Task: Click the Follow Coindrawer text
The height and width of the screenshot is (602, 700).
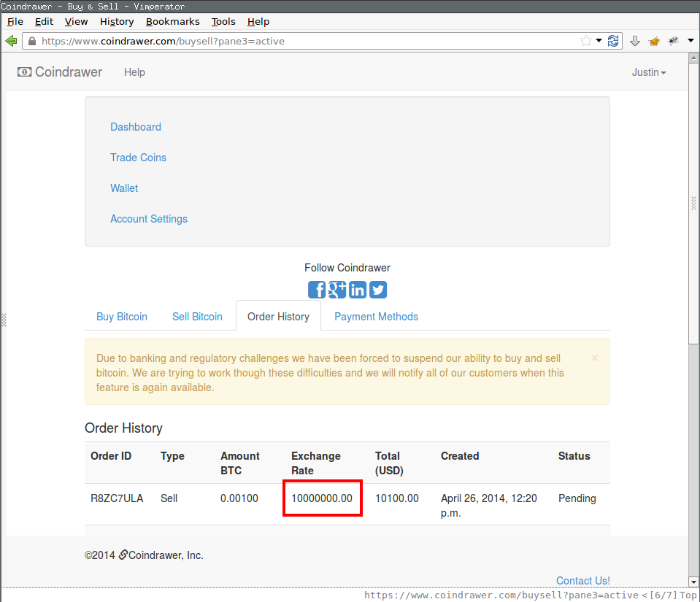Action: click(x=347, y=268)
